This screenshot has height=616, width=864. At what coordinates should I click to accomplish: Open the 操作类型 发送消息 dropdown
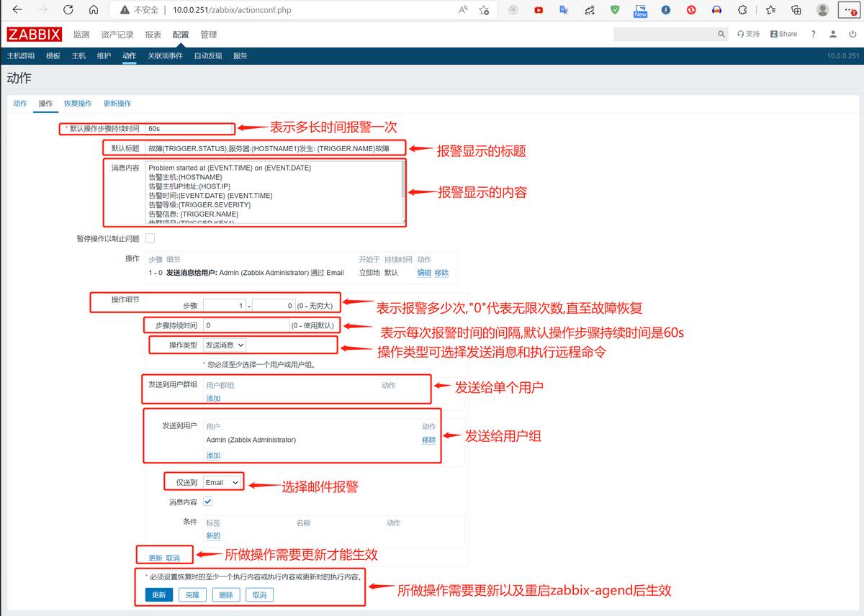pyautogui.click(x=225, y=345)
